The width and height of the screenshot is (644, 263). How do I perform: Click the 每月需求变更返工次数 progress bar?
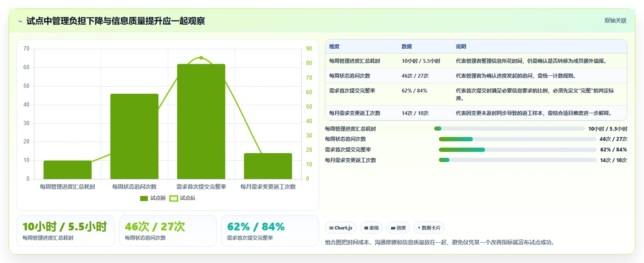pyautogui.click(x=517, y=160)
